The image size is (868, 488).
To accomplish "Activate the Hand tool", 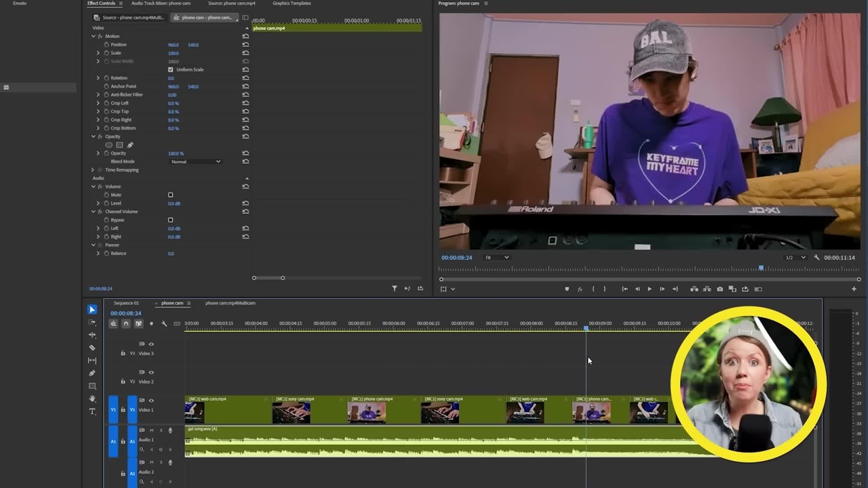I will coord(92,399).
